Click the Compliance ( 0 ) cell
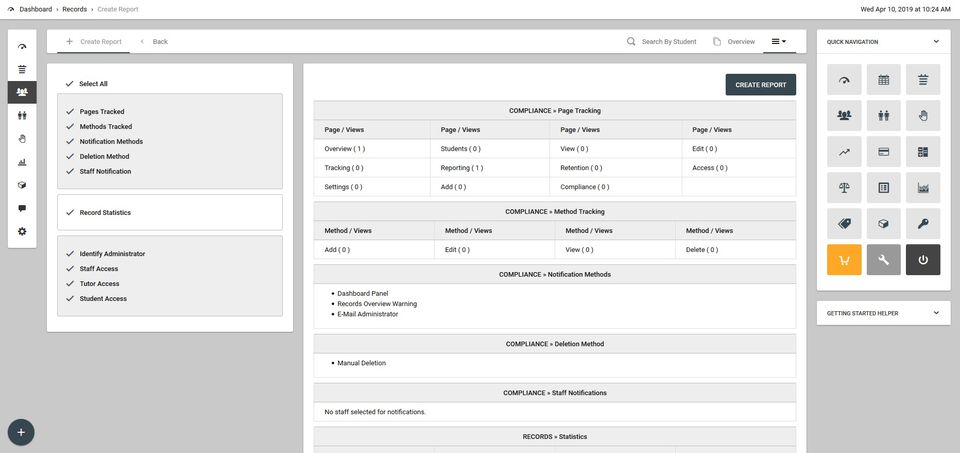 (615, 187)
